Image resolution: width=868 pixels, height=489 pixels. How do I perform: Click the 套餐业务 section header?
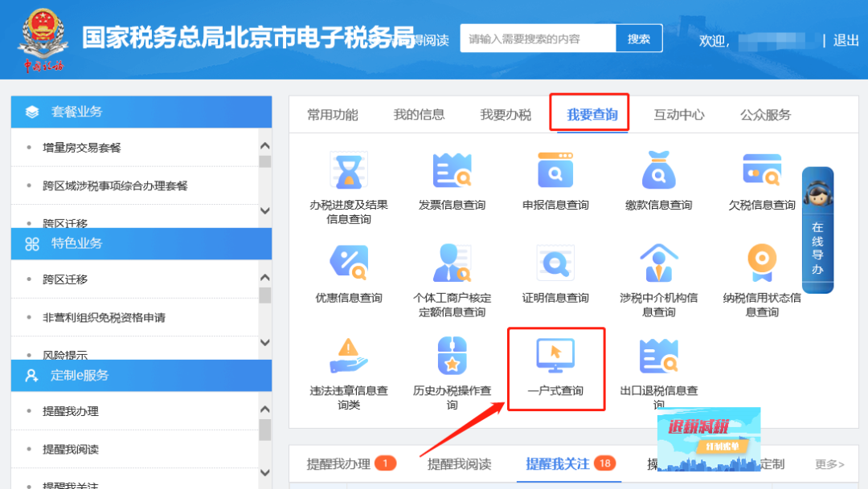click(141, 112)
